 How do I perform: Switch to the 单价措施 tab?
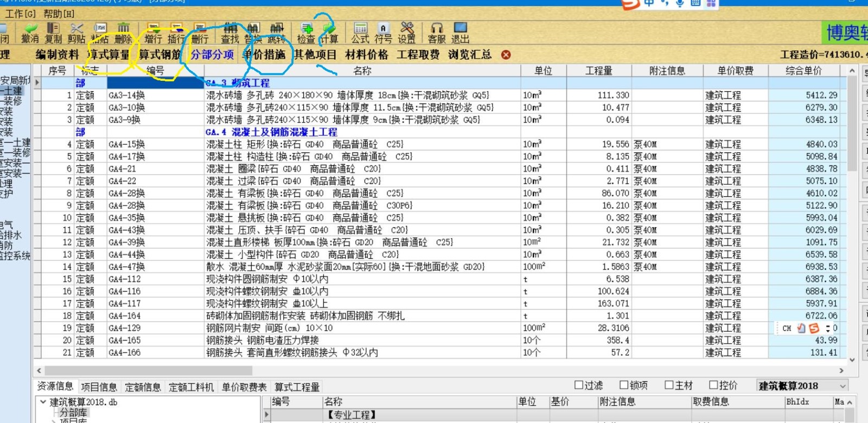point(264,55)
